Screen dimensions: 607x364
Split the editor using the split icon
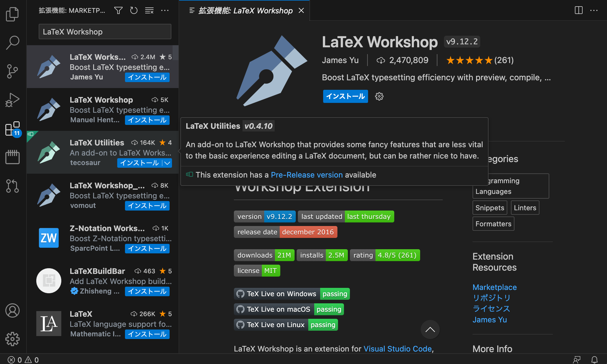pos(578,10)
